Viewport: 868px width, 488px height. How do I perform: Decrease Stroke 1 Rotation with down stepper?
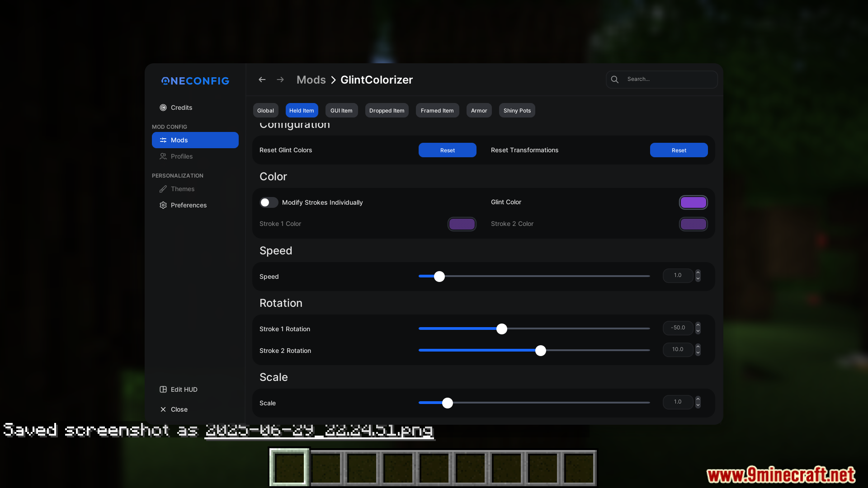tap(698, 331)
